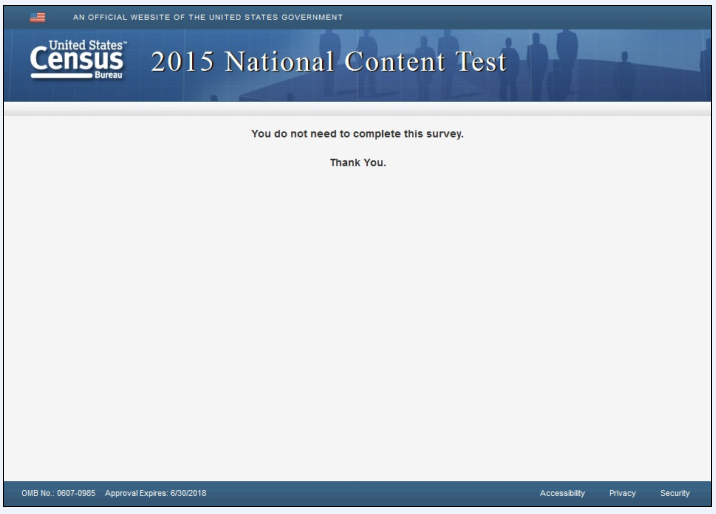Click 'Approval Expires: 6/30/2018' text
Viewport: 716px width, 514px height.
[x=155, y=493]
